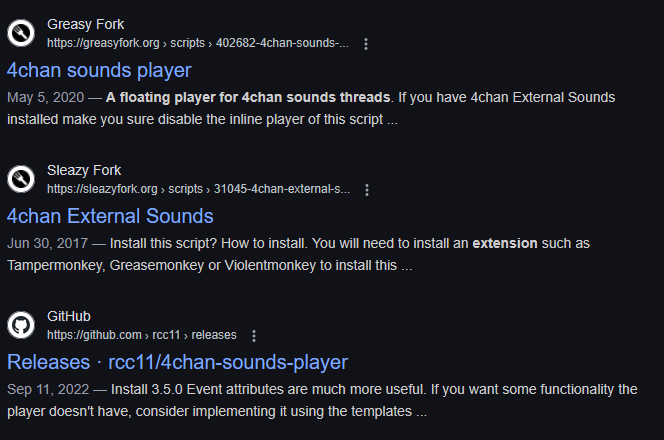Click the greasyfork.org scripts breadcrumb URL
The width and height of the screenshot is (664, 440).
pyautogui.click(x=198, y=44)
